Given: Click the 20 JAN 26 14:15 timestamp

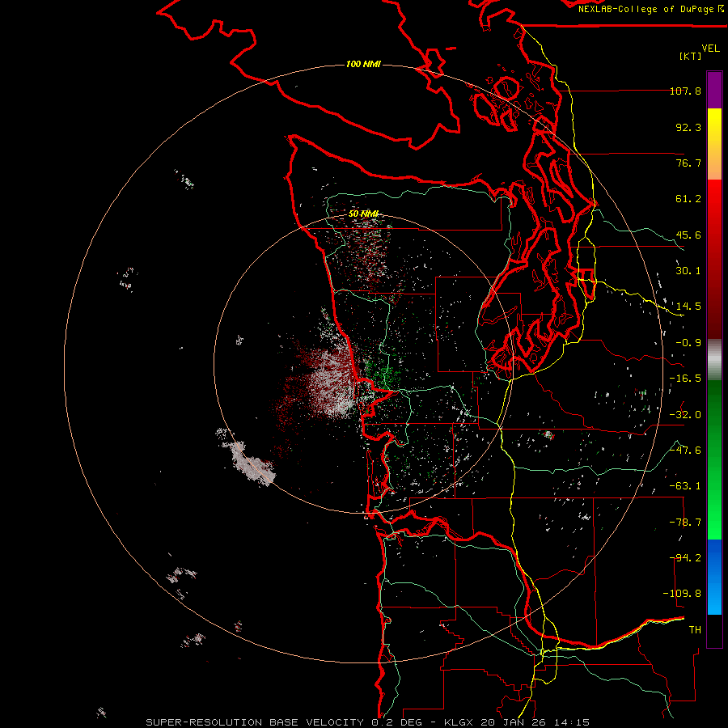Looking at the screenshot, I should click(x=535, y=722).
